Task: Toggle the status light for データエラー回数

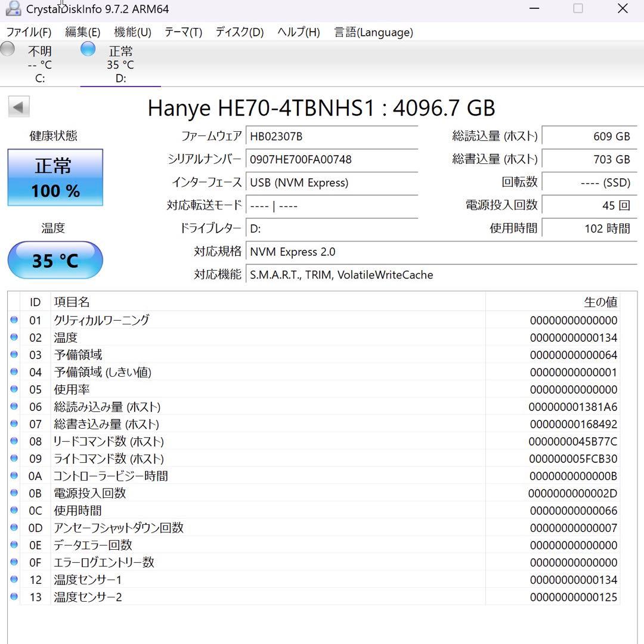Action: click(x=14, y=545)
